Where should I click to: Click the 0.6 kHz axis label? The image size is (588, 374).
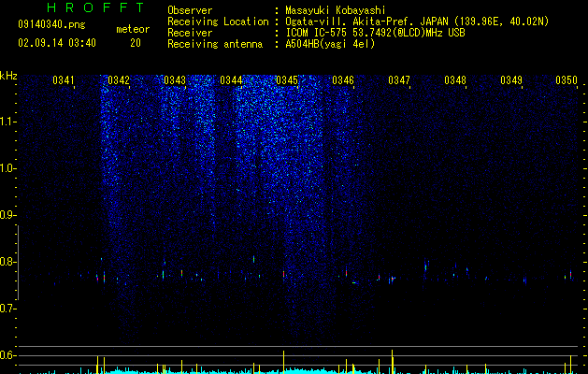(7, 355)
